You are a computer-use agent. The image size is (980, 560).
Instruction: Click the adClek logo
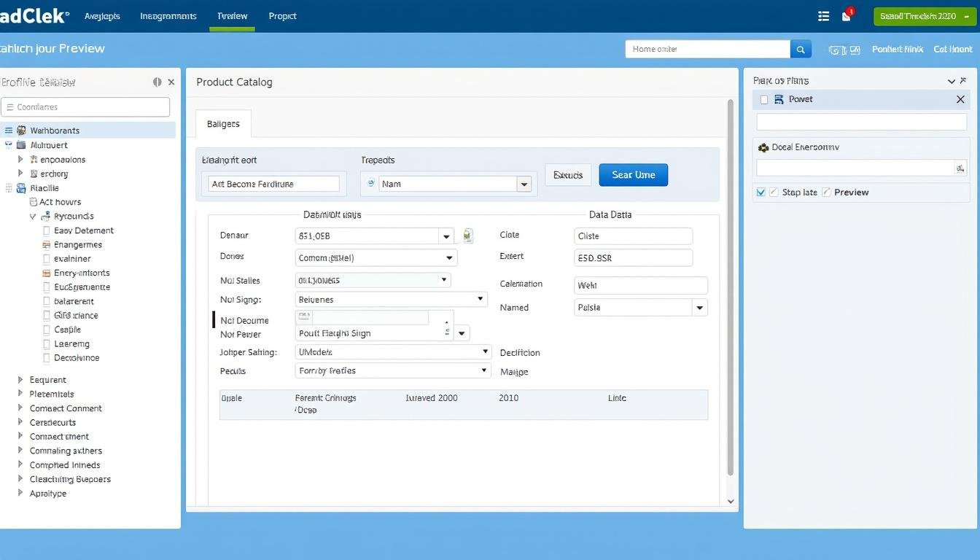click(34, 15)
